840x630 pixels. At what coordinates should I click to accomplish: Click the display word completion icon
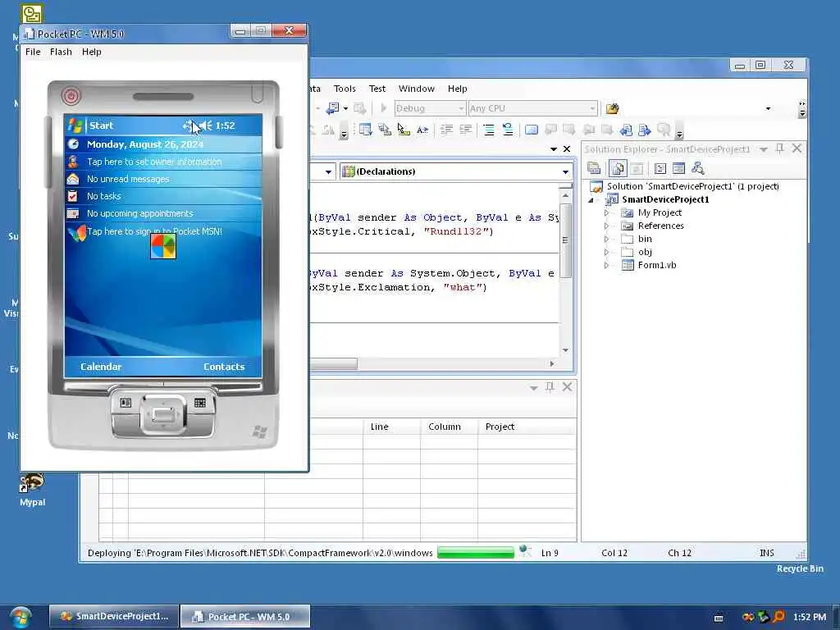pos(422,130)
